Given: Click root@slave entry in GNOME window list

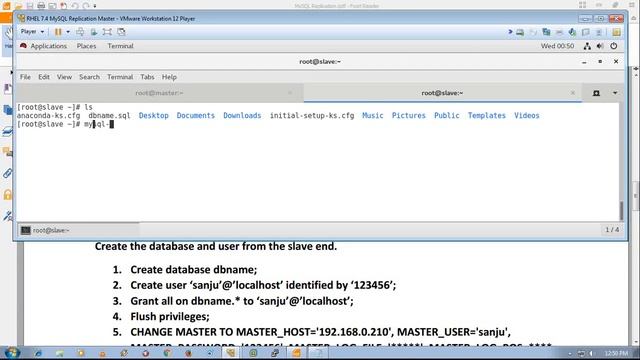Looking at the screenshot, I should [x=78, y=230].
